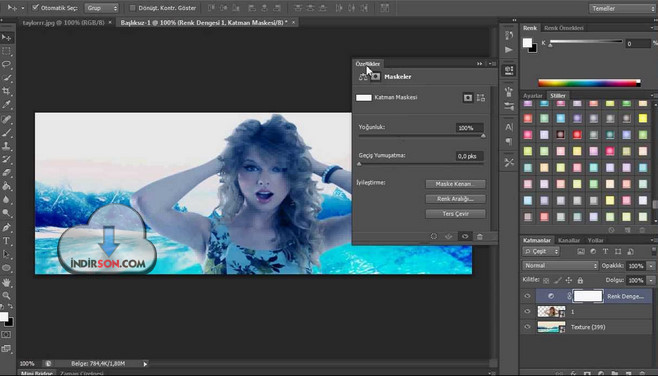Viewport: 658px width, 376px height.
Task: Hide the Texture (399) layer
Action: [x=527, y=327]
